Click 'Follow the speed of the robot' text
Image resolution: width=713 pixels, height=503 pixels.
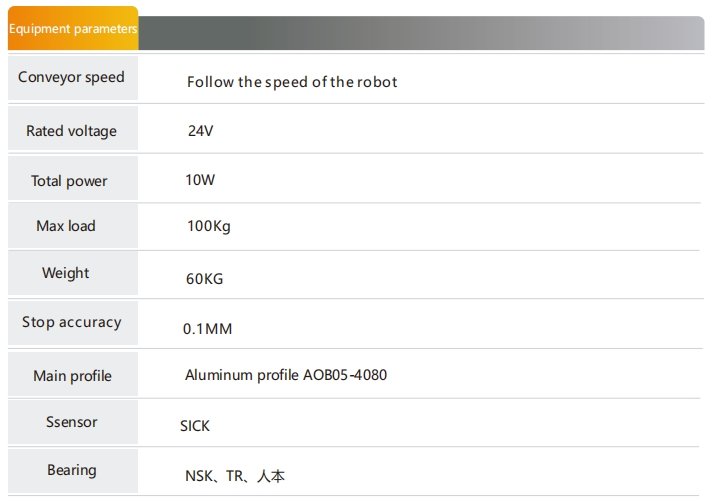click(292, 82)
